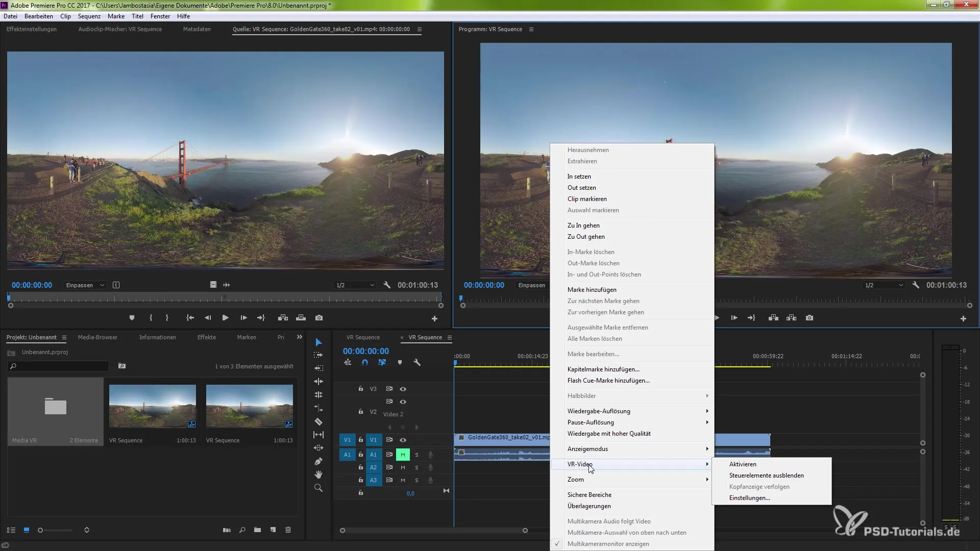Screen dimensions: 980x551
Task: Switch to the Media-Browser tab
Action: tap(97, 337)
